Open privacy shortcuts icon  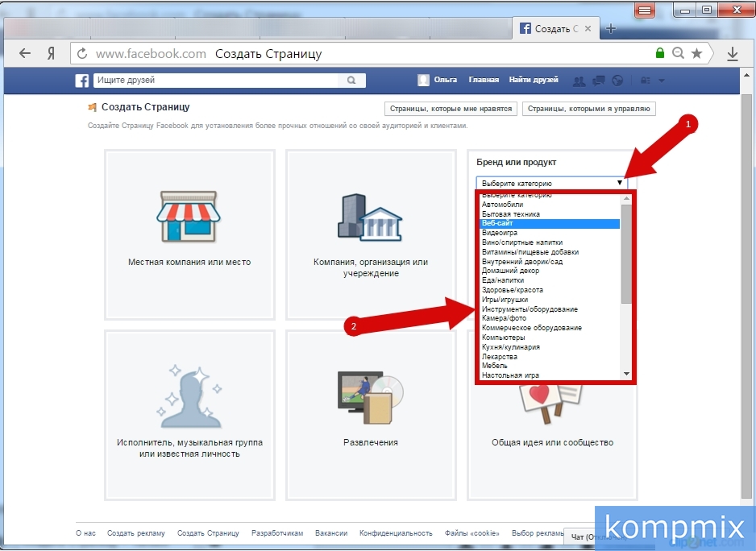pyautogui.click(x=646, y=81)
